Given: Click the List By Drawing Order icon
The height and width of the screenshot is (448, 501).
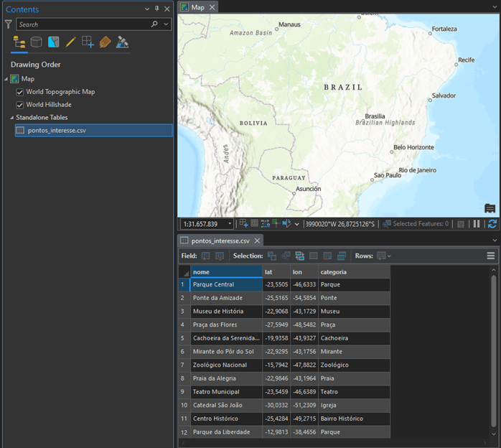Looking at the screenshot, I should coord(19,42).
